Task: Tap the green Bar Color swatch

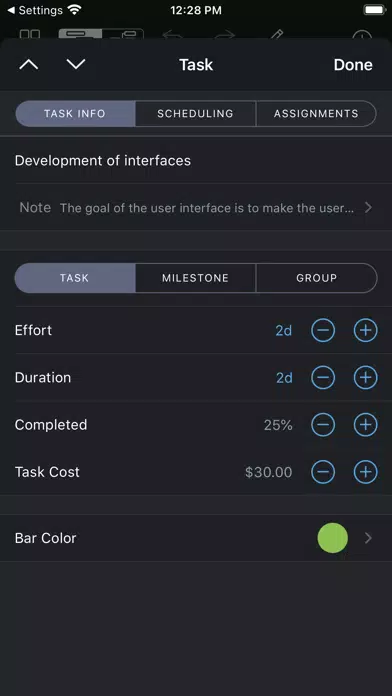Action: pos(333,538)
